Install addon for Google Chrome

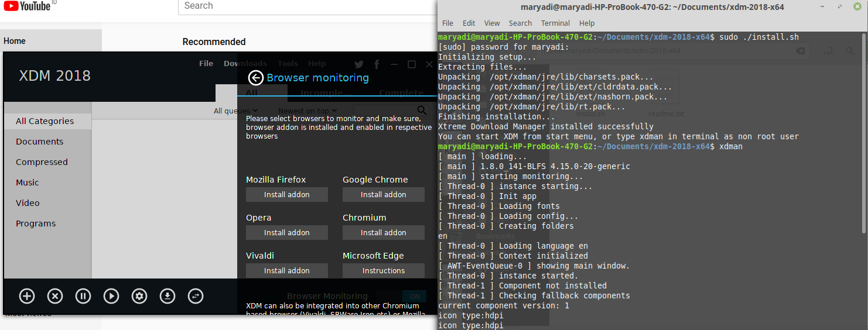(384, 195)
